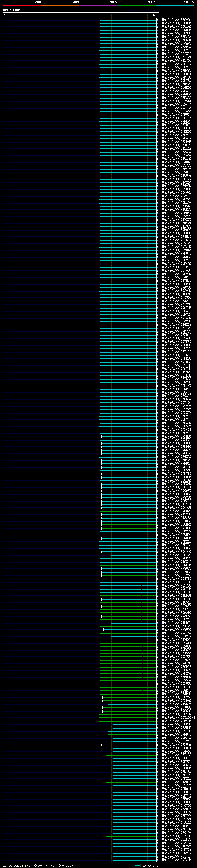Select the UniRef100_A2YKV0 label
Screen dimensions: 197x868
[x=176, y=640]
